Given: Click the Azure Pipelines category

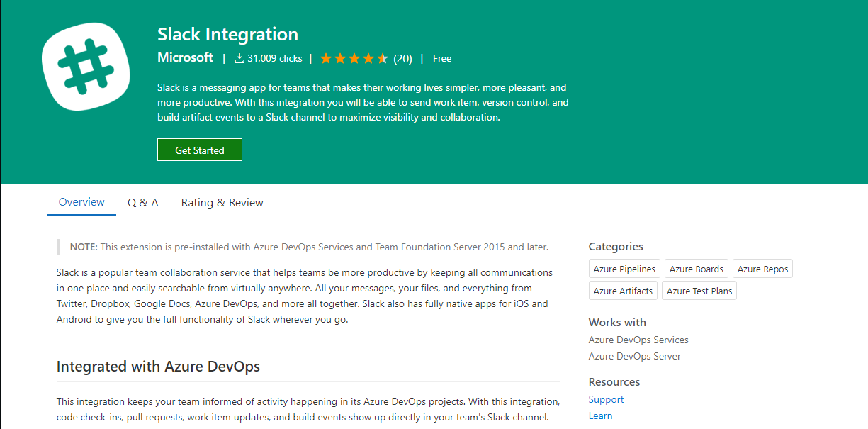Looking at the screenshot, I should point(624,268).
